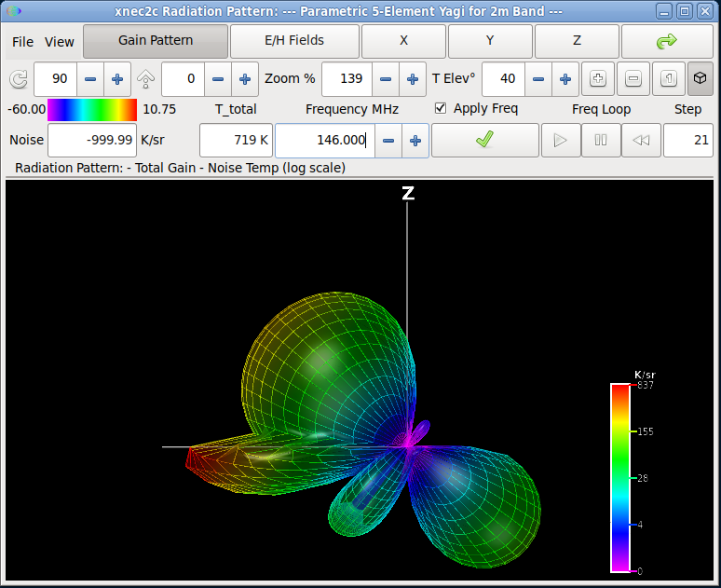This screenshot has height=588, width=721.
Task: Maximize the Radiation Pattern window
Action: (x=685, y=11)
